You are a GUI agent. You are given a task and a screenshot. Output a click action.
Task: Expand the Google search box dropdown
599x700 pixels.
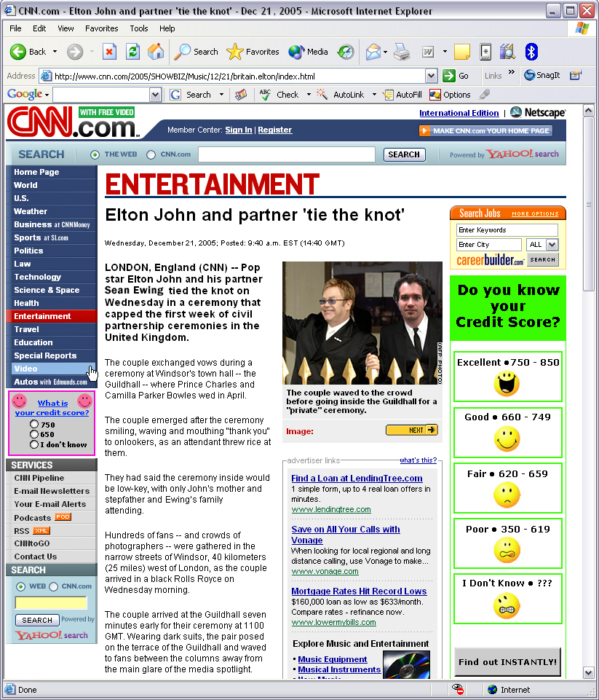(155, 95)
